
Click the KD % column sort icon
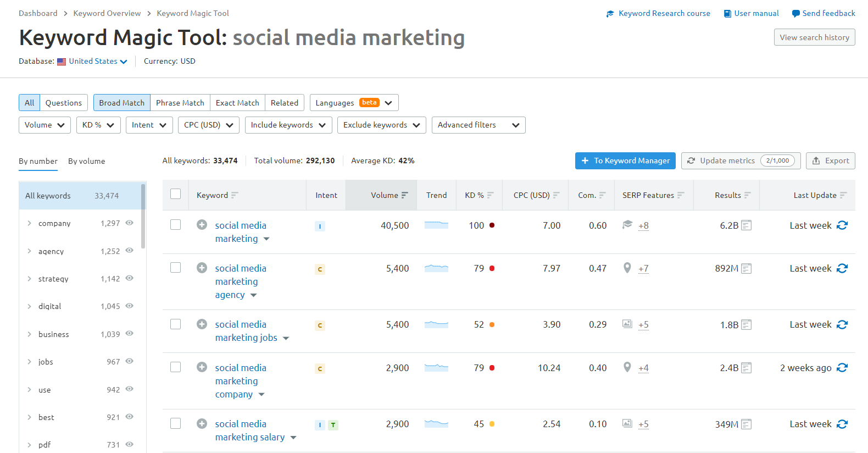tap(491, 195)
